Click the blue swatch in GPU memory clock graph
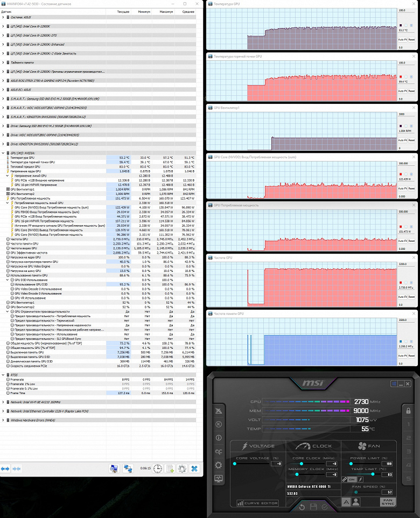Viewport: 420px width, 518px height. point(401,341)
